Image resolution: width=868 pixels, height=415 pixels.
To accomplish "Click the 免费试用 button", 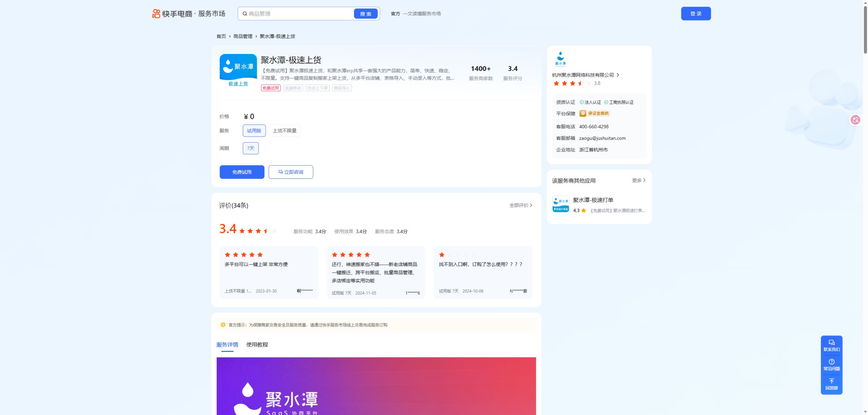I will point(242,172).
